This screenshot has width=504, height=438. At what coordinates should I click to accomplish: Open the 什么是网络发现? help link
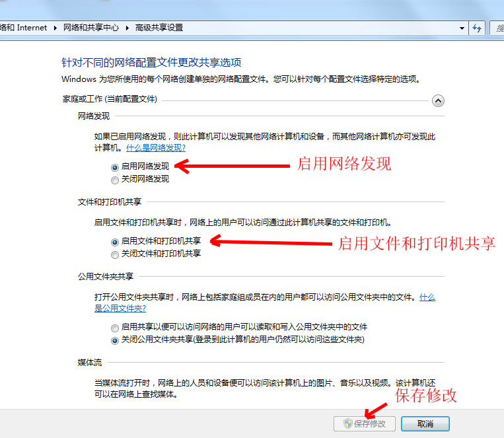tap(156, 148)
